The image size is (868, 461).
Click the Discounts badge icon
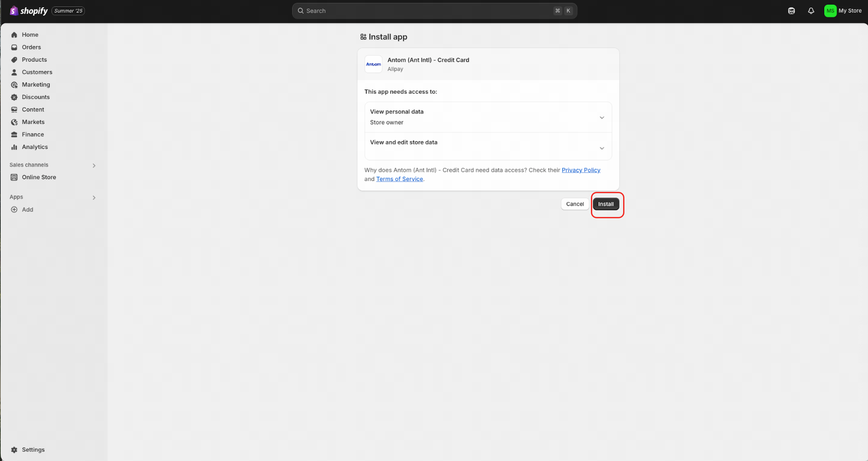coord(14,97)
